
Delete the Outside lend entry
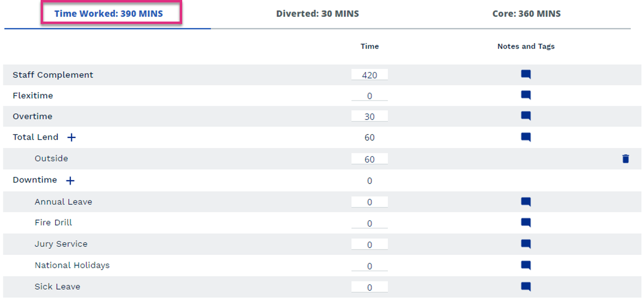coord(625,158)
